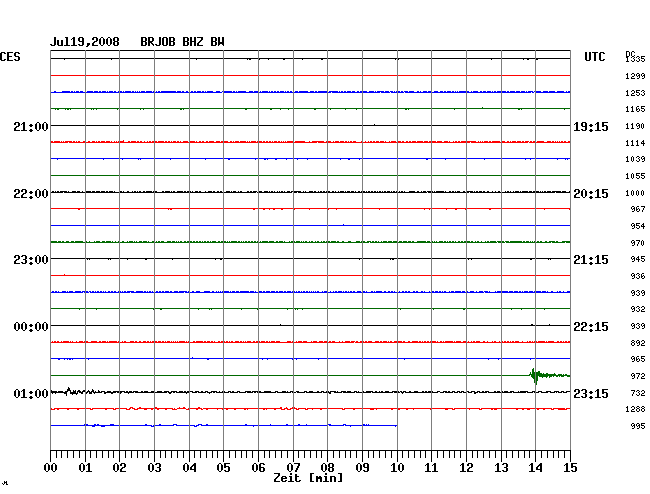This screenshot has height=494, width=650.
Task: Click the 13 minute axis tick label
Action: tap(501, 468)
